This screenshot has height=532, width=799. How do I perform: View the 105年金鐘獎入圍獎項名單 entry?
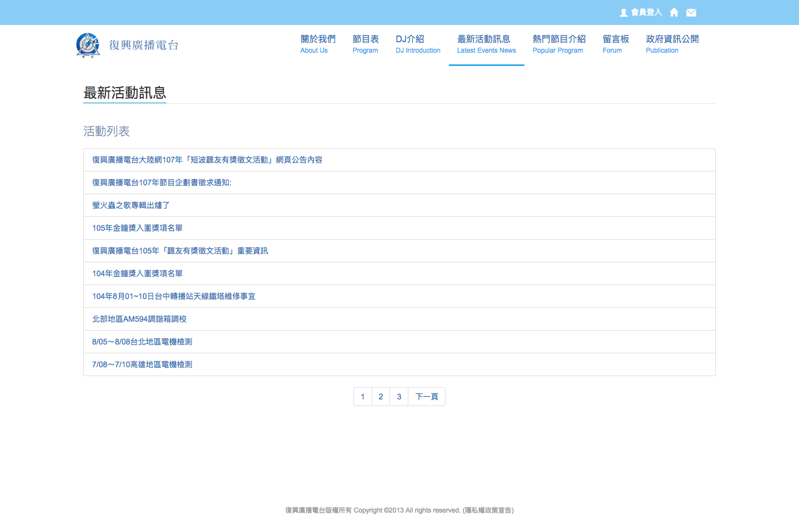click(x=137, y=228)
